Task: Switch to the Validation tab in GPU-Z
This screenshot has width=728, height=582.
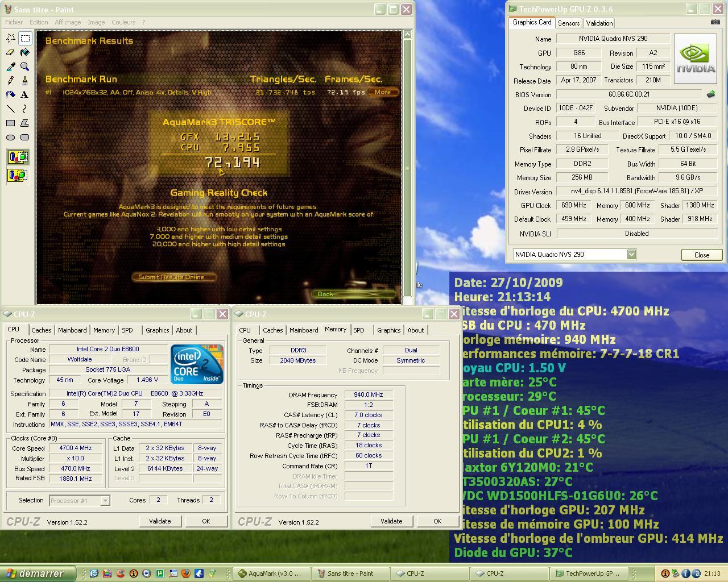Action: 599,23
